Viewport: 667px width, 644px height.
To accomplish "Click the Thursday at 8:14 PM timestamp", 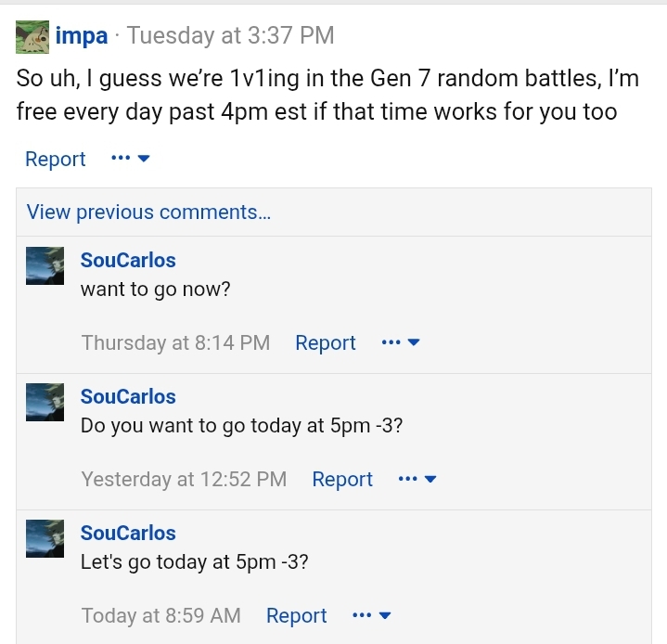I will click(x=175, y=342).
